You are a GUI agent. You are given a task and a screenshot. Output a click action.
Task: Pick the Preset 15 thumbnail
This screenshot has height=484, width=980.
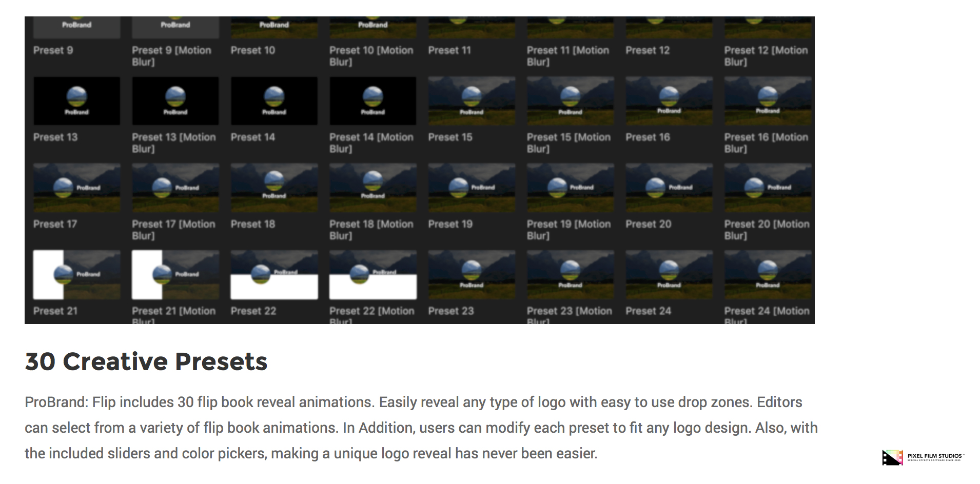tap(472, 101)
